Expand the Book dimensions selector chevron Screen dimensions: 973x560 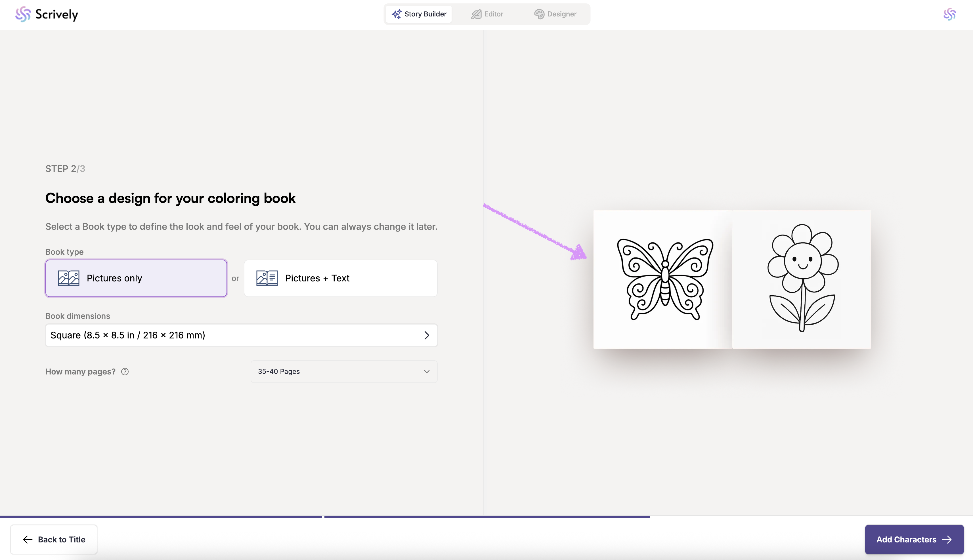[x=426, y=335]
